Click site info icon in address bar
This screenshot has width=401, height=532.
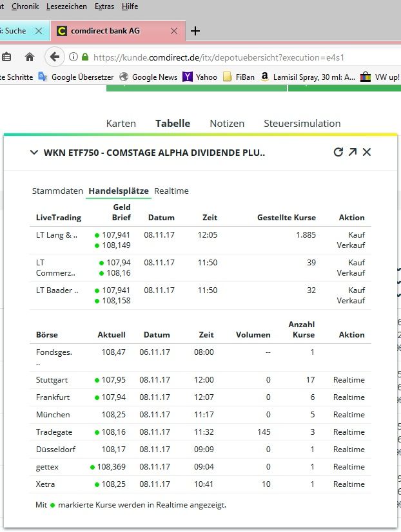point(73,57)
